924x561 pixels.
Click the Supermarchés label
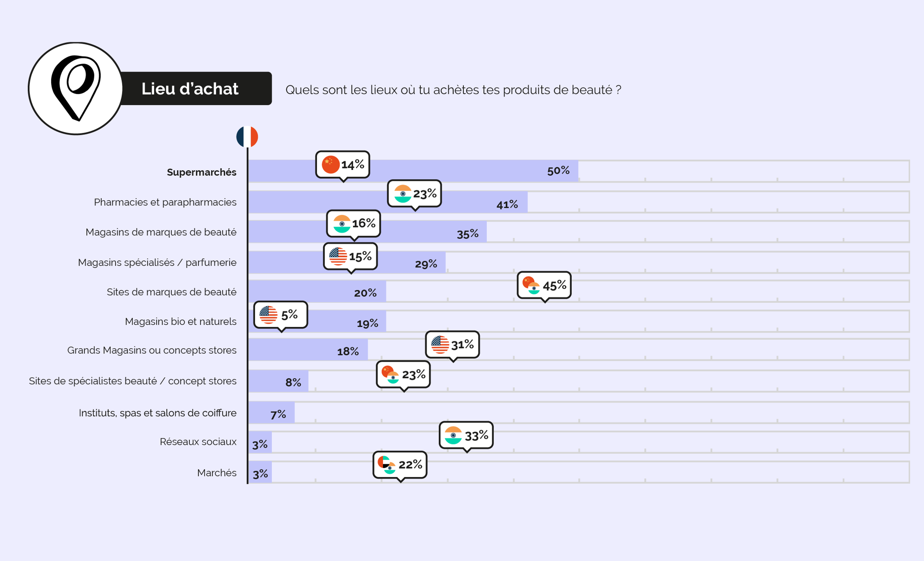pyautogui.click(x=202, y=172)
